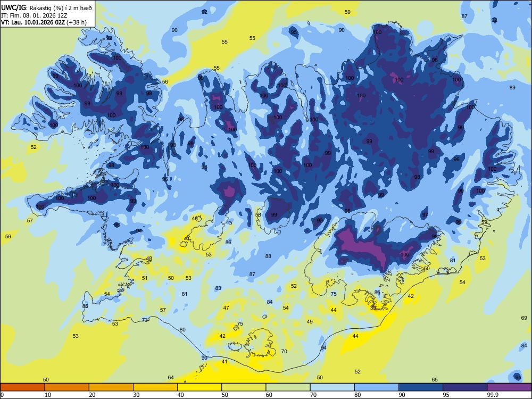Click the humidity value 97 on the map

[x=425, y=215]
